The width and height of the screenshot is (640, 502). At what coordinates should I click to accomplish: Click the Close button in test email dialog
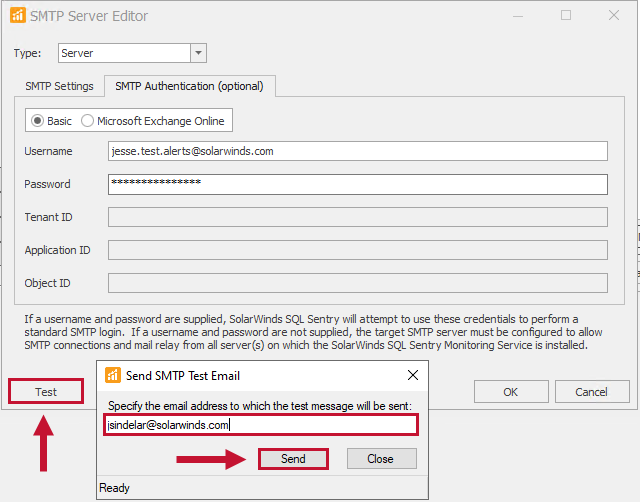(381, 459)
